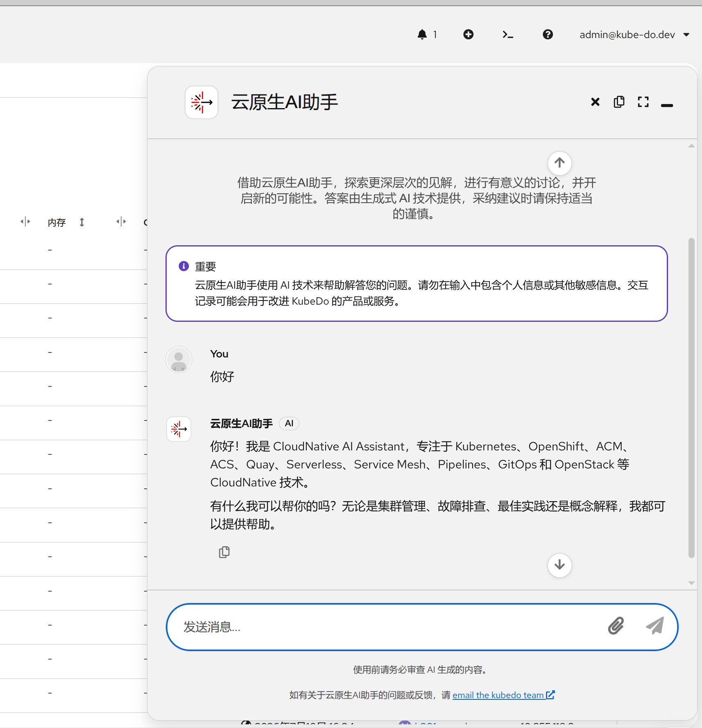The width and height of the screenshot is (702, 728).
Task: Attach a file with the paperclip icon
Action: coord(616,626)
